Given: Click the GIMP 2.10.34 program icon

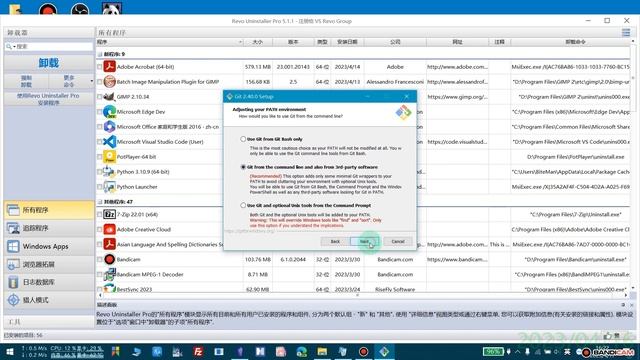Looking at the screenshot, I should (x=109, y=97).
